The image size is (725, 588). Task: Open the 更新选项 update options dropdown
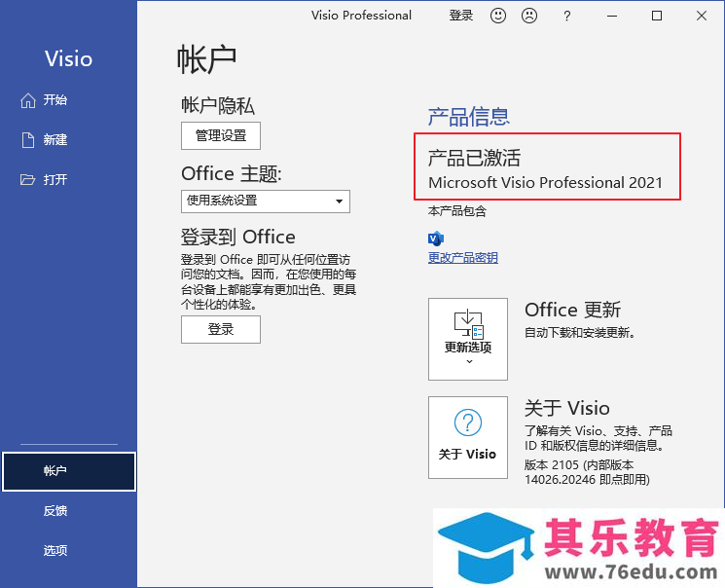pos(468,339)
